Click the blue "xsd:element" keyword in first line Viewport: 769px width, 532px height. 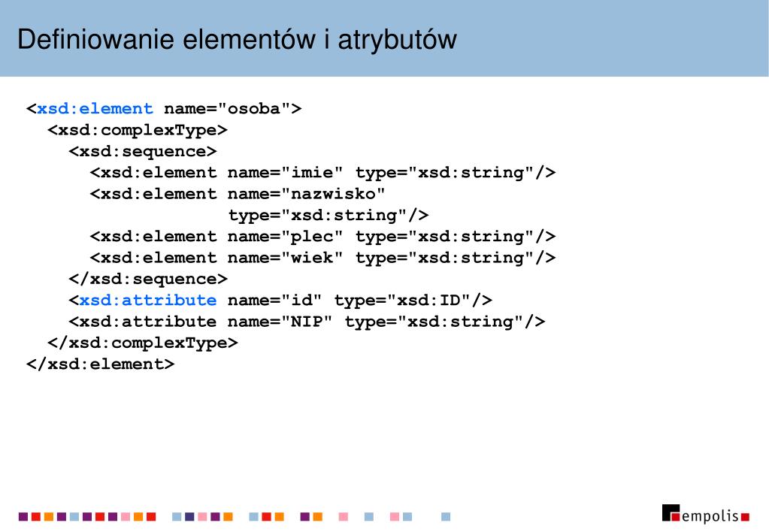click(x=95, y=108)
